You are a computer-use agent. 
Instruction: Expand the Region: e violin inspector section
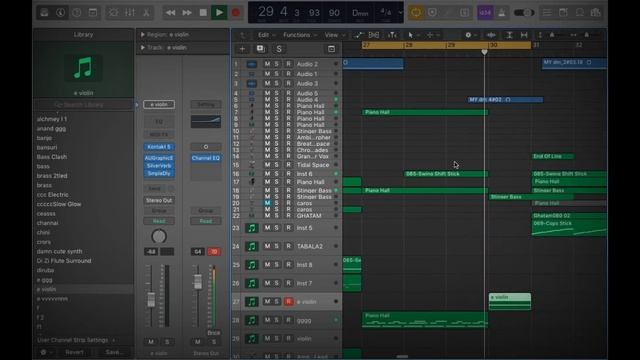(x=143, y=35)
